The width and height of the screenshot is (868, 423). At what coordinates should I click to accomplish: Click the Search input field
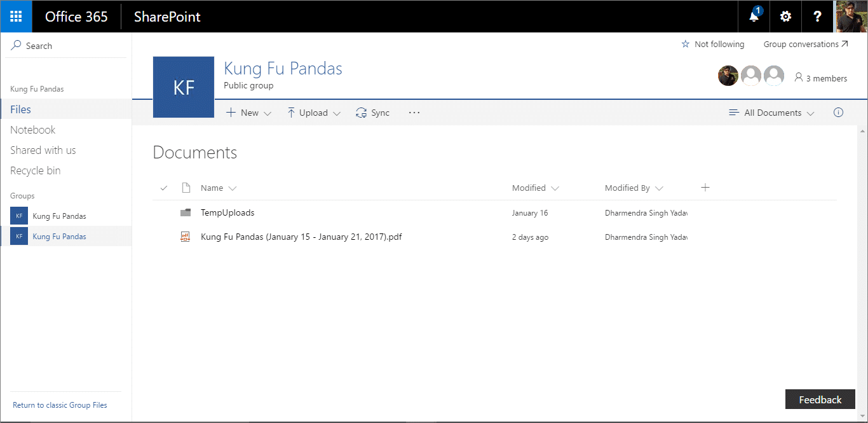pyautogui.click(x=67, y=46)
